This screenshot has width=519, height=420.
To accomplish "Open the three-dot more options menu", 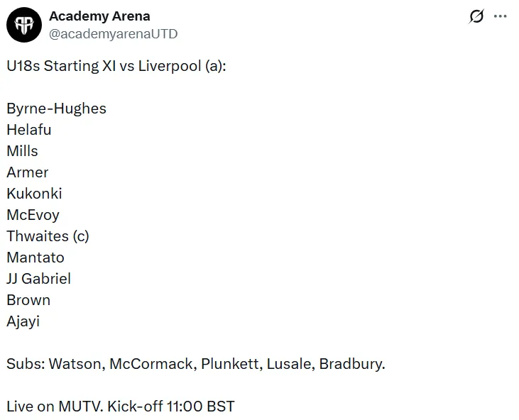I will (x=501, y=17).
